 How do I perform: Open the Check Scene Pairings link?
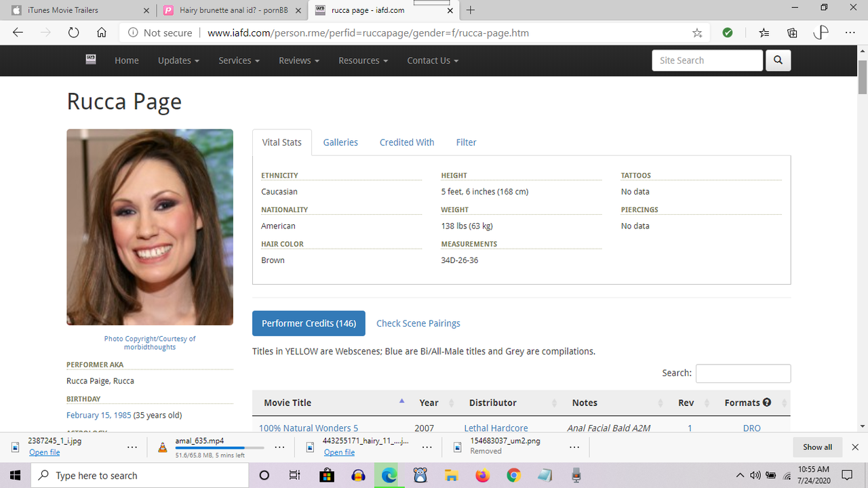tap(418, 323)
